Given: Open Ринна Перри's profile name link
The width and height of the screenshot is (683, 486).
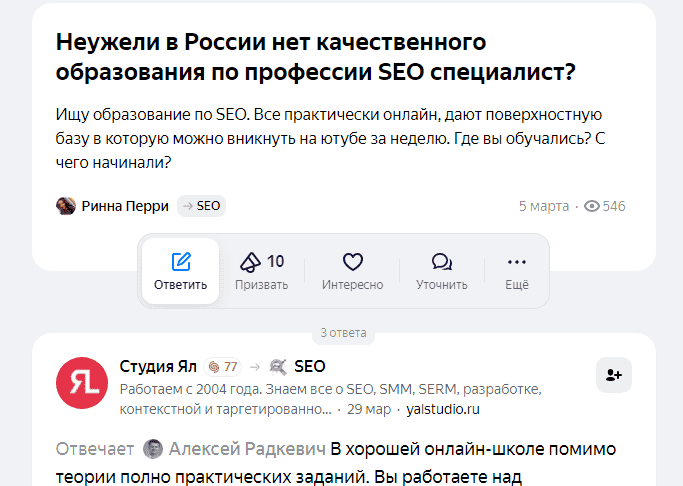Looking at the screenshot, I should pyautogui.click(x=125, y=206).
